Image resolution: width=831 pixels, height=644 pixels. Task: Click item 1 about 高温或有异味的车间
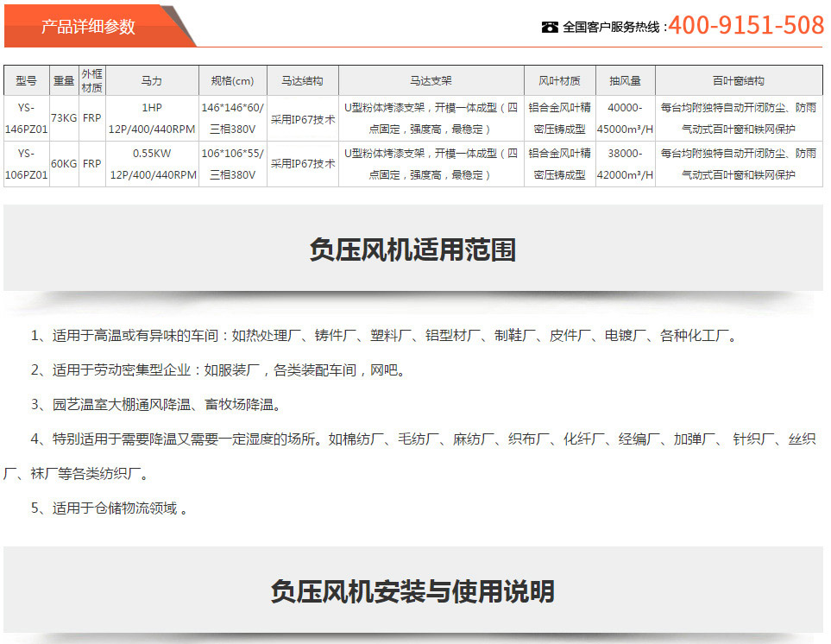click(x=384, y=336)
